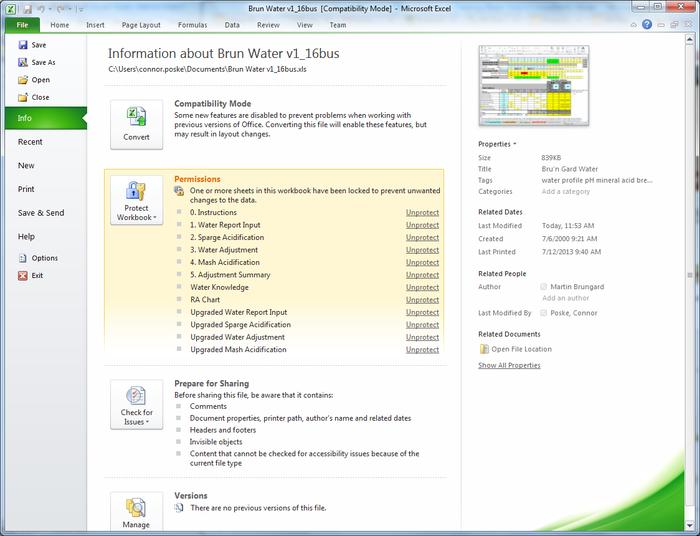Click the presence box beside Poske, Connor
700x536 pixels.
point(543,313)
